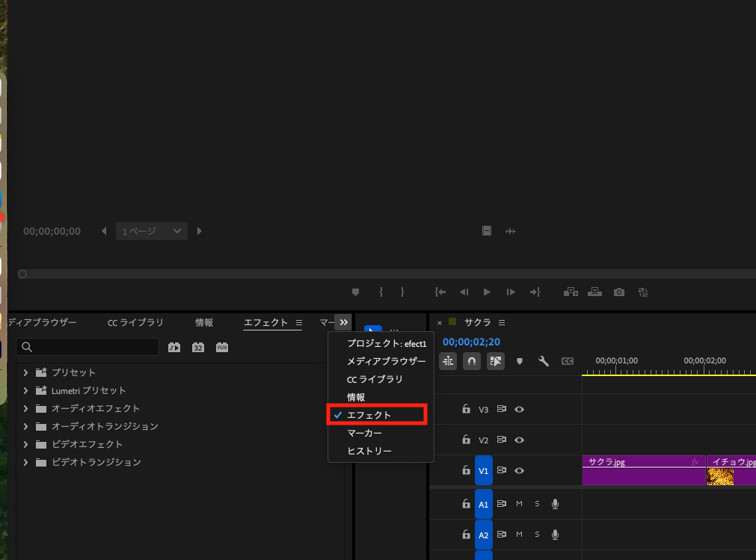Switch to the CC ライブラリ tab

click(135, 322)
